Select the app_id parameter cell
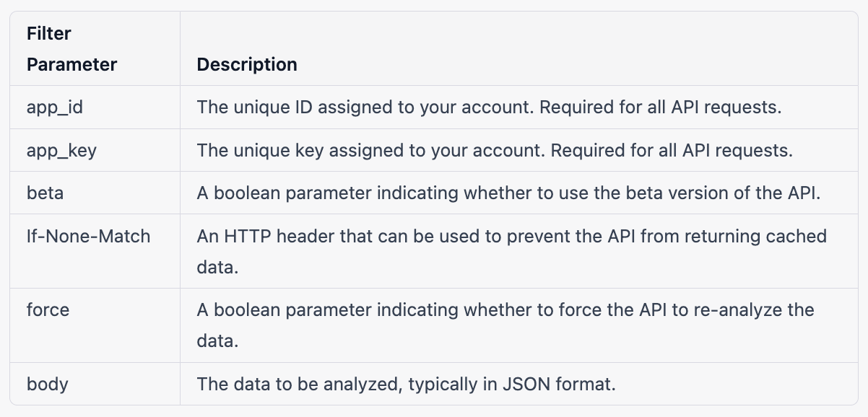Viewport: 868px width, 417px height. pyautogui.click(x=55, y=107)
